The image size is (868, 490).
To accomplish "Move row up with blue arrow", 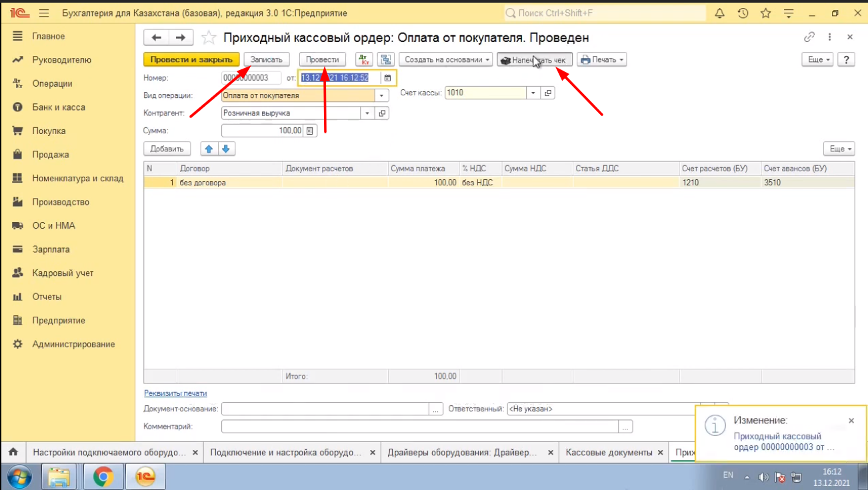I will point(209,149).
